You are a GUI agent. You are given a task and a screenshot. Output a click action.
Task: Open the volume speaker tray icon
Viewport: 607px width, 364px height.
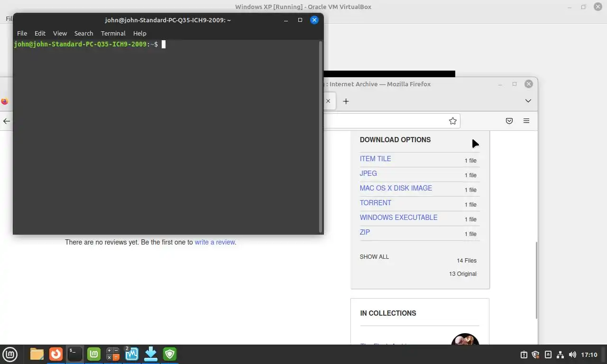[572, 355]
